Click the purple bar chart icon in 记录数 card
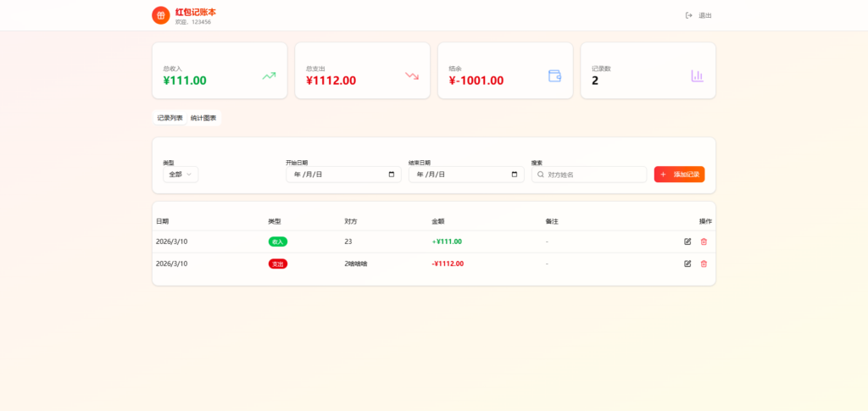868x411 pixels. (x=697, y=76)
